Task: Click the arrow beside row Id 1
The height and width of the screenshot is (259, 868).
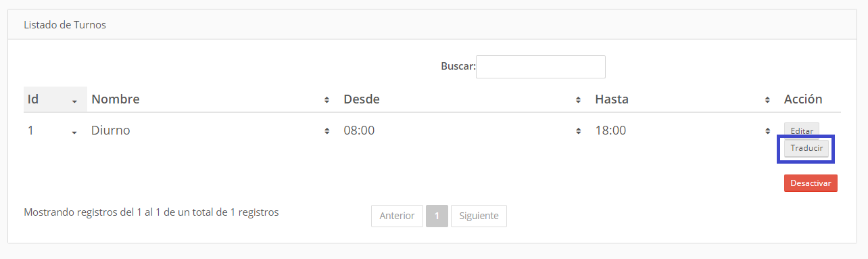Action: 74,132
